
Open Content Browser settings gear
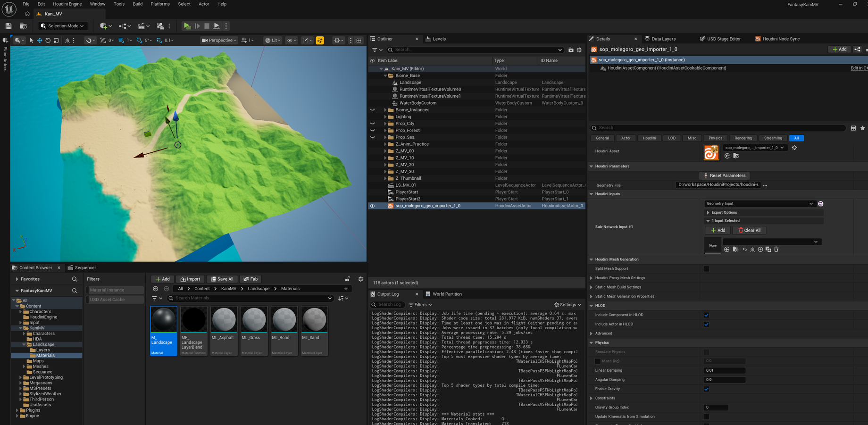pos(361,279)
